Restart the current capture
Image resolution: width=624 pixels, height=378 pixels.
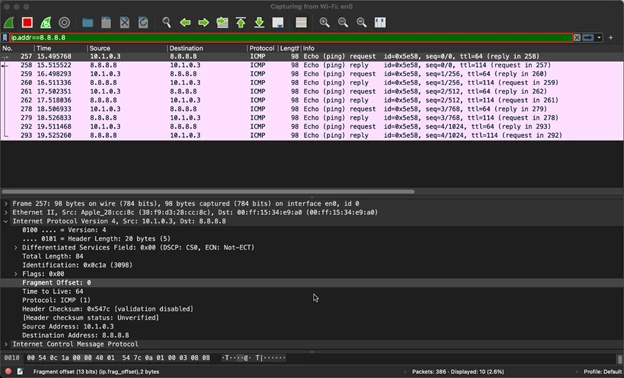[46, 22]
